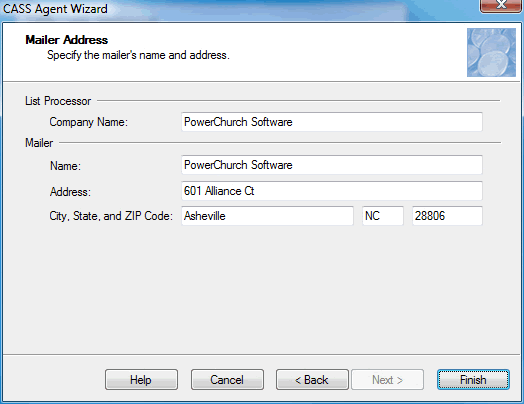Close the CASS Agent Wizard window
Screen dimensions: 524x404
pos(500,5)
